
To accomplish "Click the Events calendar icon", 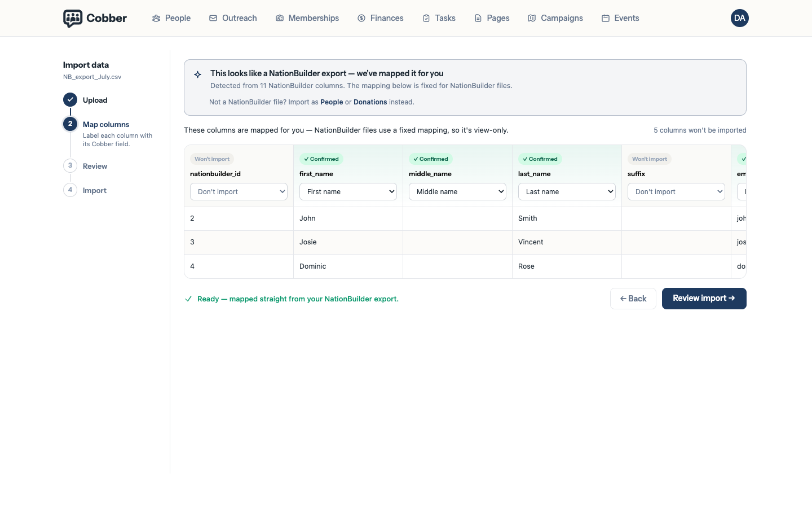I will coord(606,18).
